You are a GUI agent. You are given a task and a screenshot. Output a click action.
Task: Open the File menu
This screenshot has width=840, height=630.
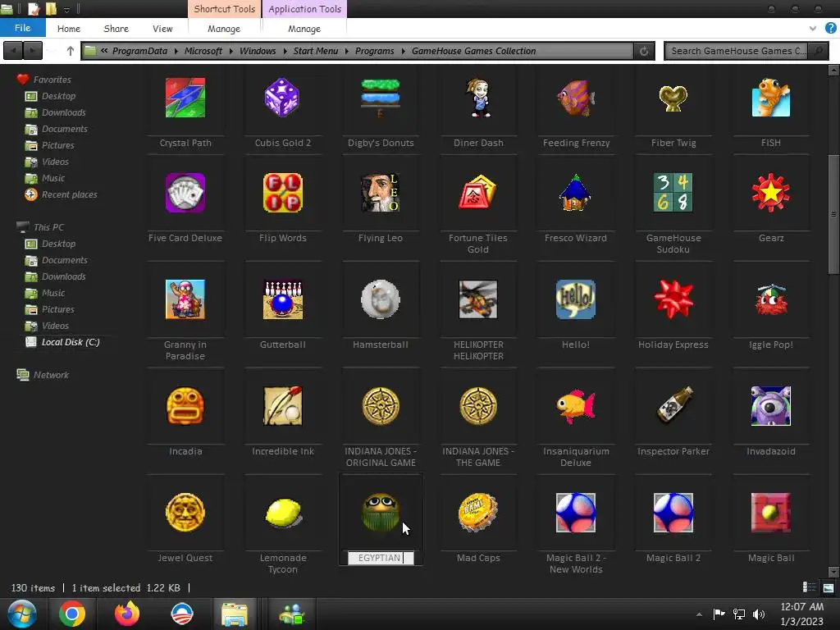pos(22,28)
